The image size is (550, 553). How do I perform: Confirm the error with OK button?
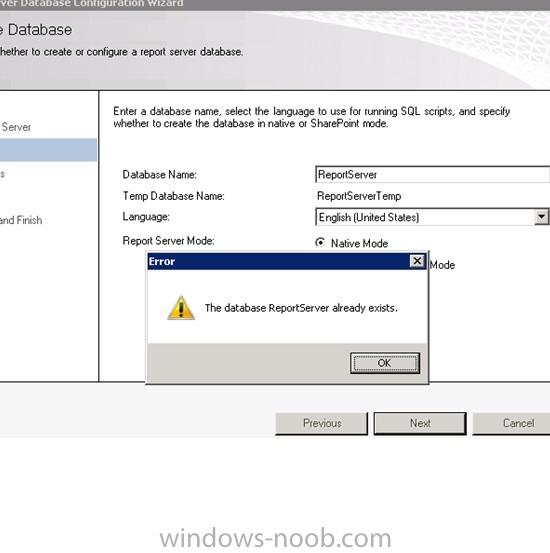pyautogui.click(x=385, y=363)
